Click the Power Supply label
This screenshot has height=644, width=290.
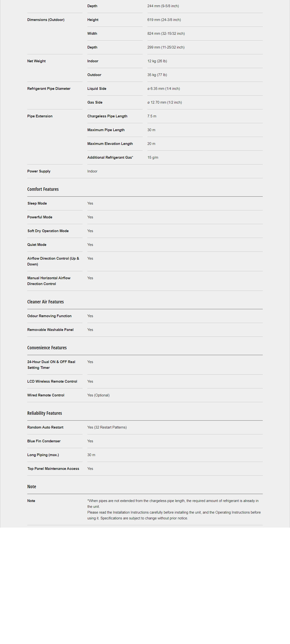pyautogui.click(x=39, y=171)
